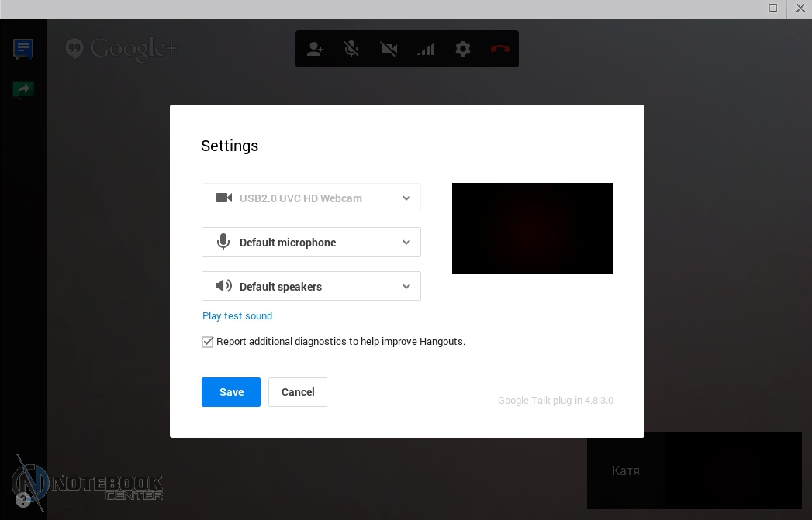
Task: Open the bandwidth signal bars icon
Action: 426,49
